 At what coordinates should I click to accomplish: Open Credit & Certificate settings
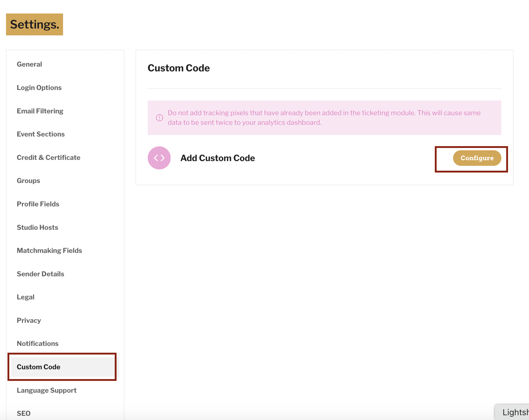pos(48,157)
